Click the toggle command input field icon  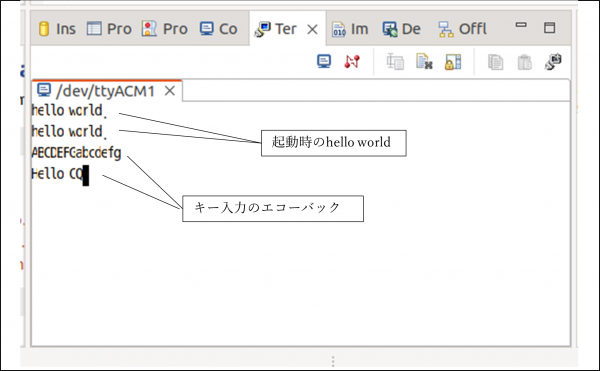point(395,62)
